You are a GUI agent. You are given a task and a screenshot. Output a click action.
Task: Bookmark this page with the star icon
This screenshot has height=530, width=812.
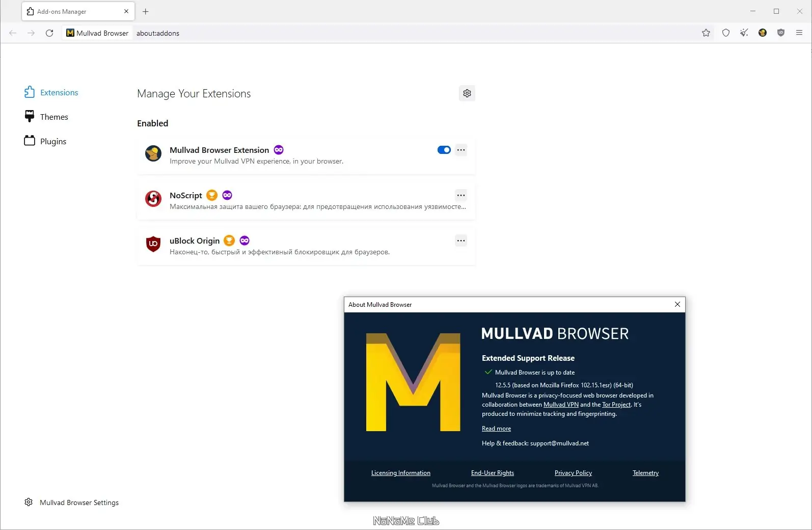[706, 33]
